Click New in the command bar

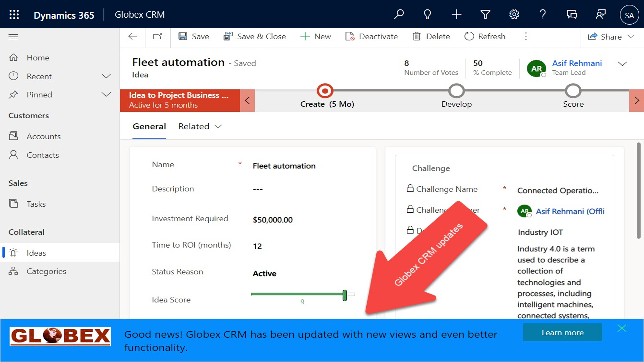[315, 36]
